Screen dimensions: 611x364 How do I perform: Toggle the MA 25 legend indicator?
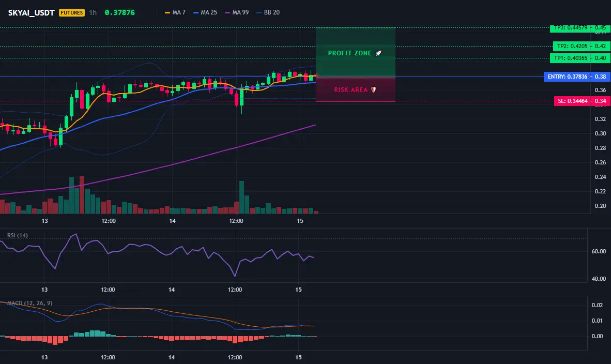(205, 12)
